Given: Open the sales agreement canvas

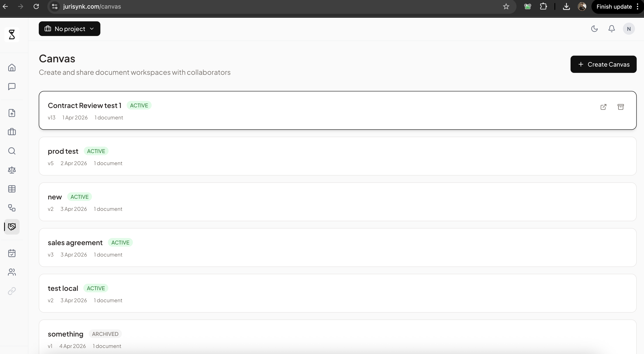Looking at the screenshot, I should pos(338,247).
